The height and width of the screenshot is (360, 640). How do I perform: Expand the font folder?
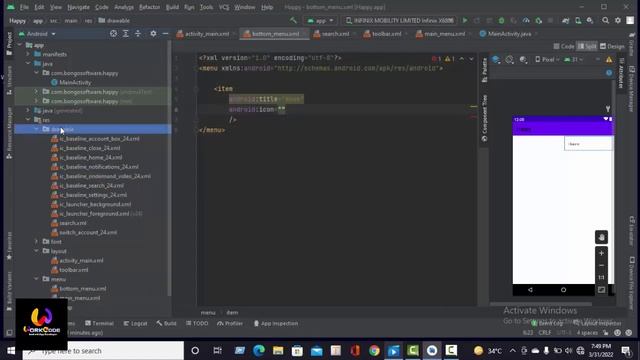tap(36, 242)
